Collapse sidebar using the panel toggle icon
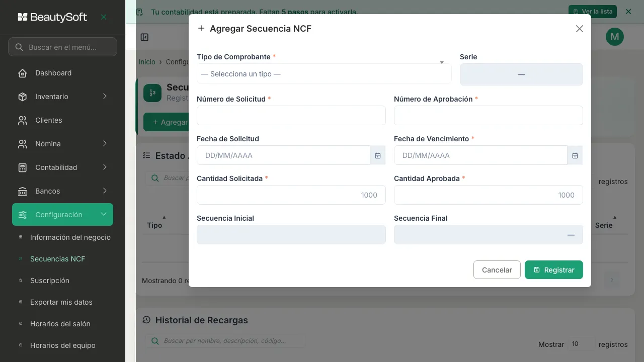This screenshot has height=362, width=644. pyautogui.click(x=144, y=37)
